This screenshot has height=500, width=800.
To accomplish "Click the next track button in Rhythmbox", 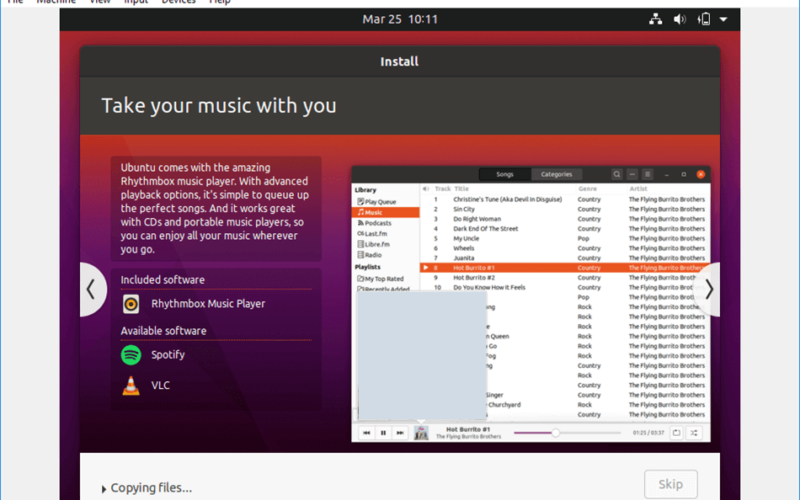I will click(x=400, y=433).
